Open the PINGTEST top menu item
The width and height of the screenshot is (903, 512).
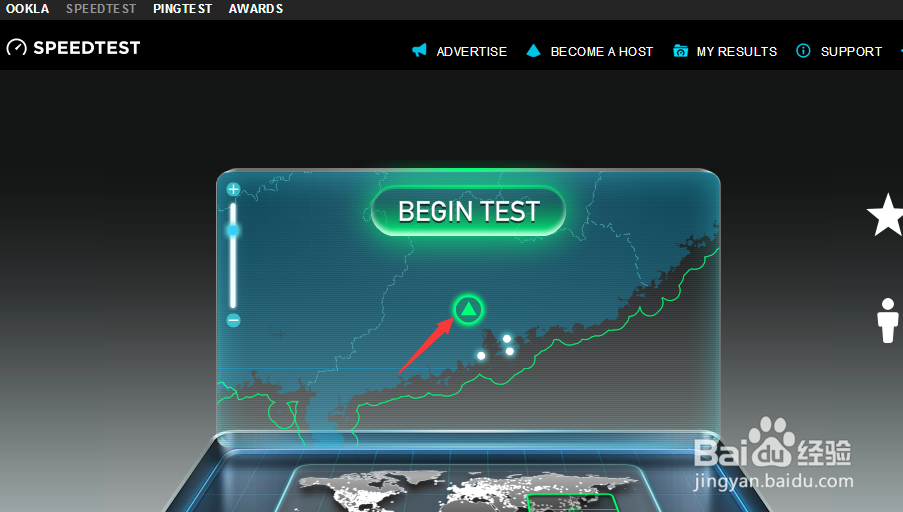point(183,9)
